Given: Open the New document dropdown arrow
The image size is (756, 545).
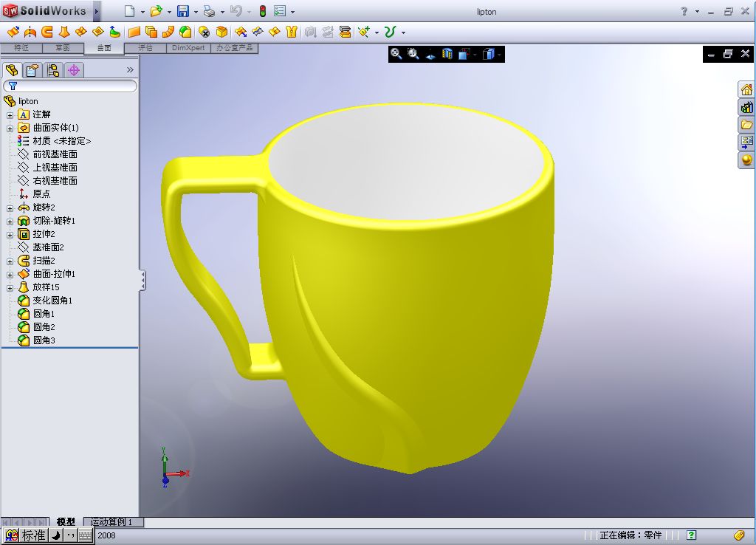Looking at the screenshot, I should point(142,12).
